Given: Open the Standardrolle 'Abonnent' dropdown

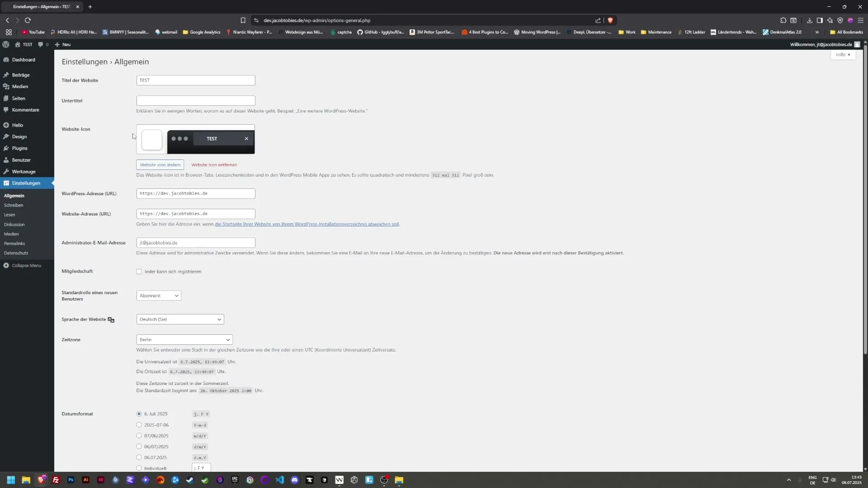Looking at the screenshot, I should click(158, 296).
